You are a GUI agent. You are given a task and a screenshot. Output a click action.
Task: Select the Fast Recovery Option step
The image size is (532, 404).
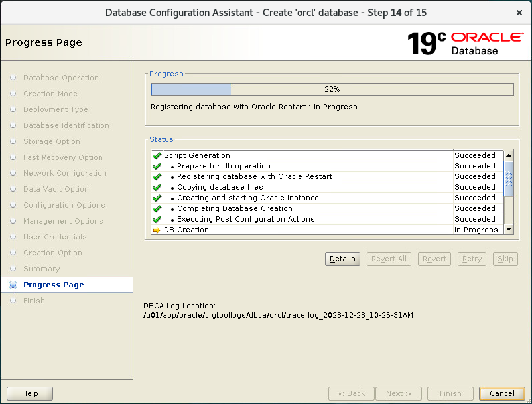(63, 157)
